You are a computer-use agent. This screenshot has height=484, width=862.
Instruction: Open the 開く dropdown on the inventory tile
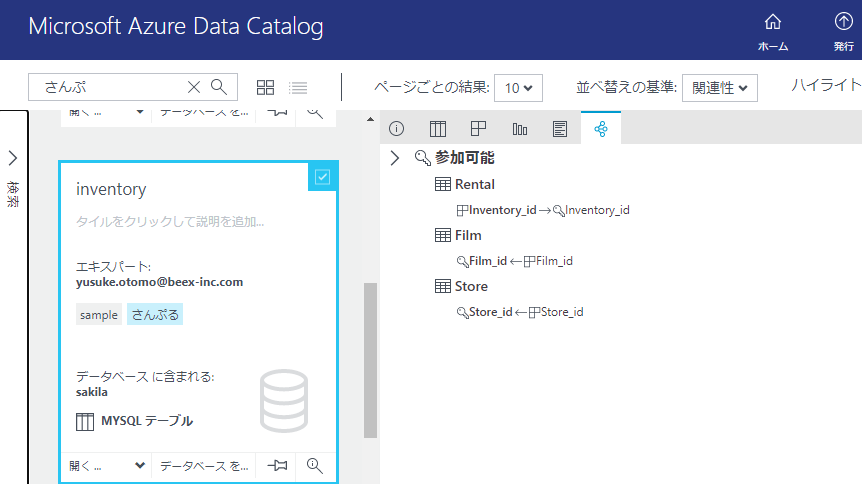(x=106, y=466)
